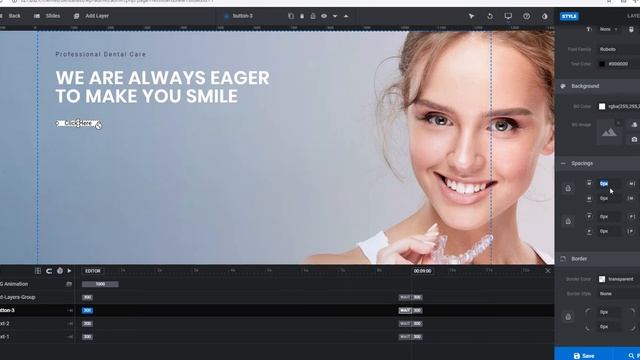This screenshot has height=360, width=640.
Task: Toggle visibility of the selected layer
Action: coord(324,16)
